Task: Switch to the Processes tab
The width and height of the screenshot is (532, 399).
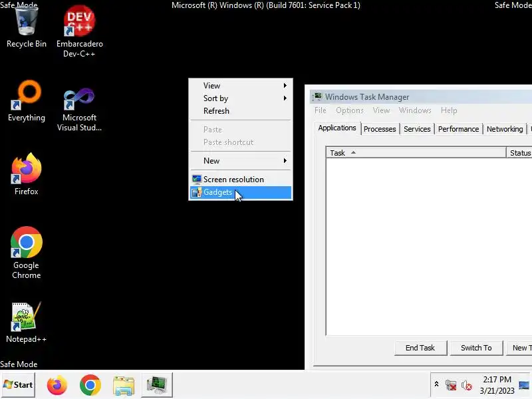Action: 380,129
